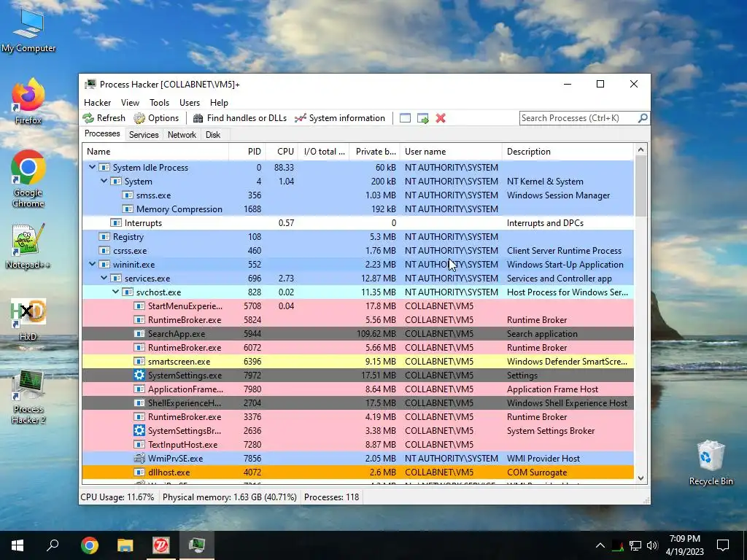Image resolution: width=747 pixels, height=560 pixels.
Task: Switch to the Disk tab
Action: 213,135
